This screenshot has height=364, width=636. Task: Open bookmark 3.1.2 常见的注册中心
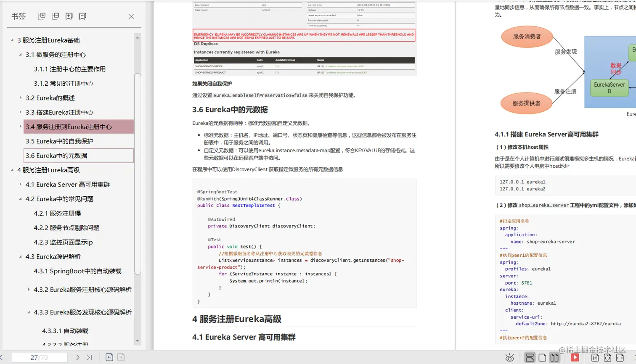click(x=64, y=83)
